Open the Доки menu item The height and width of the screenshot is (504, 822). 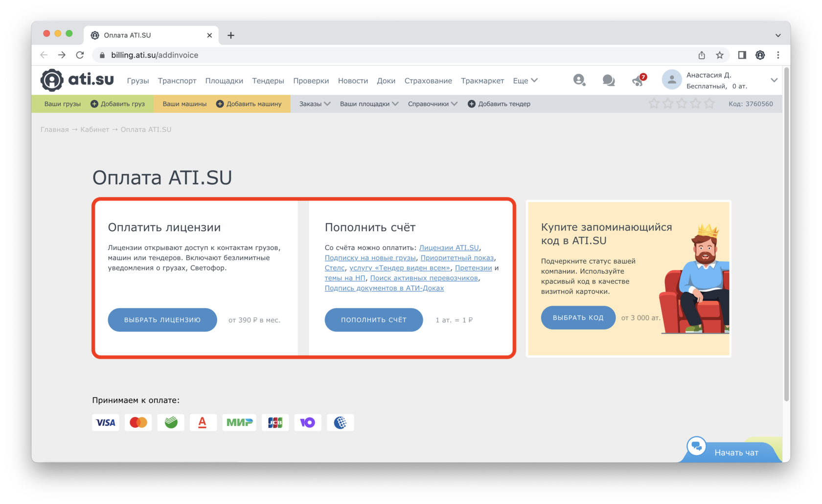point(386,81)
